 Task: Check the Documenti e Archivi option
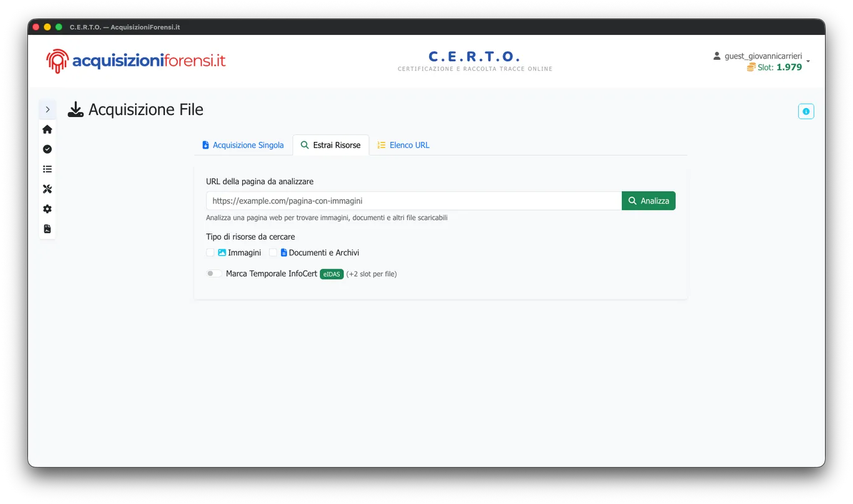pyautogui.click(x=273, y=252)
